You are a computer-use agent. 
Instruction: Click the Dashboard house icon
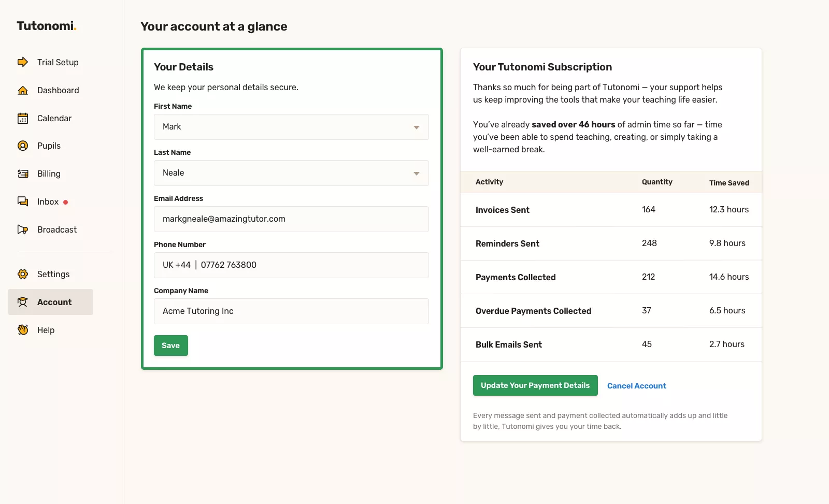tap(23, 90)
